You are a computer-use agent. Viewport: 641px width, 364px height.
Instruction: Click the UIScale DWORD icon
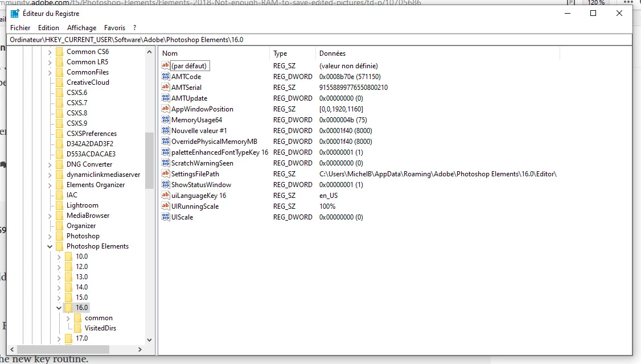[x=166, y=217]
